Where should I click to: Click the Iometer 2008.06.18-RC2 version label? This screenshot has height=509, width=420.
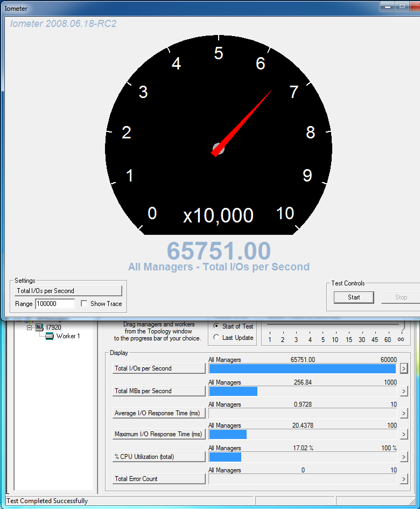pos(64,24)
